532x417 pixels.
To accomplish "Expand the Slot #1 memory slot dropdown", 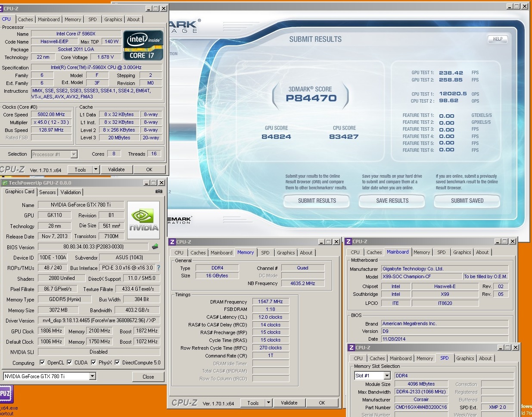I will [386, 376].
